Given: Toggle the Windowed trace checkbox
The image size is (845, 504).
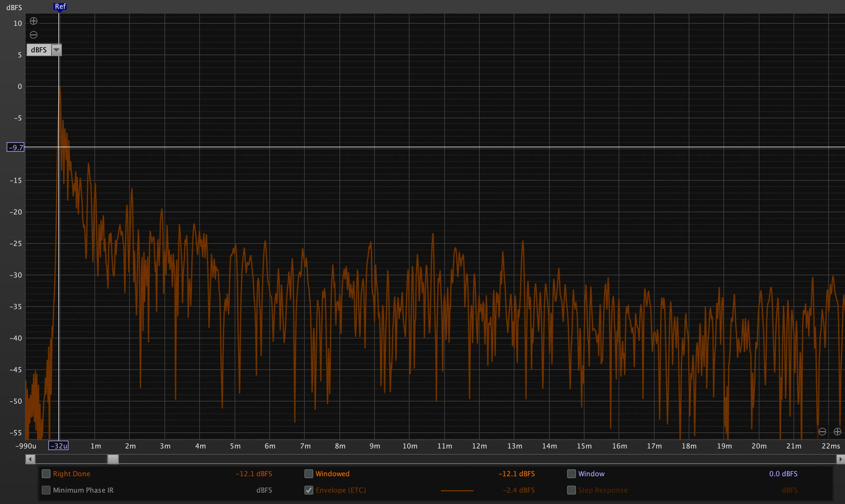Looking at the screenshot, I should (309, 474).
